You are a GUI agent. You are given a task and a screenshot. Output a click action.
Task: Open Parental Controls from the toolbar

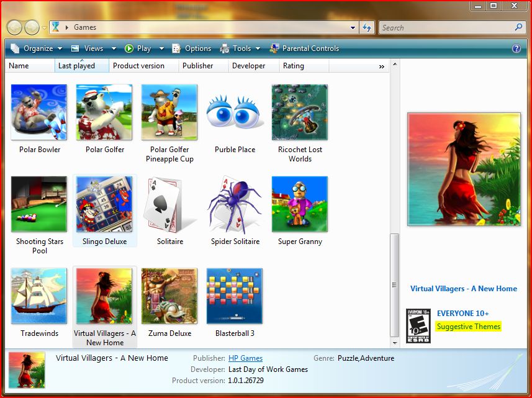pos(304,48)
